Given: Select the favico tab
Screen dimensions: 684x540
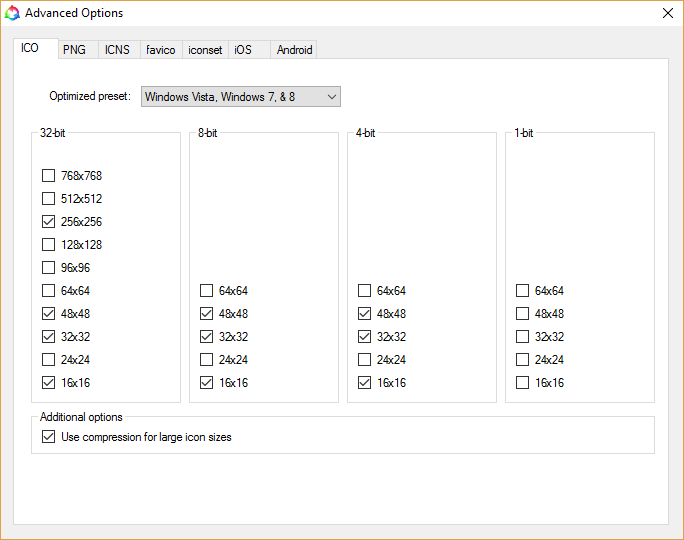Looking at the screenshot, I should 160,49.
